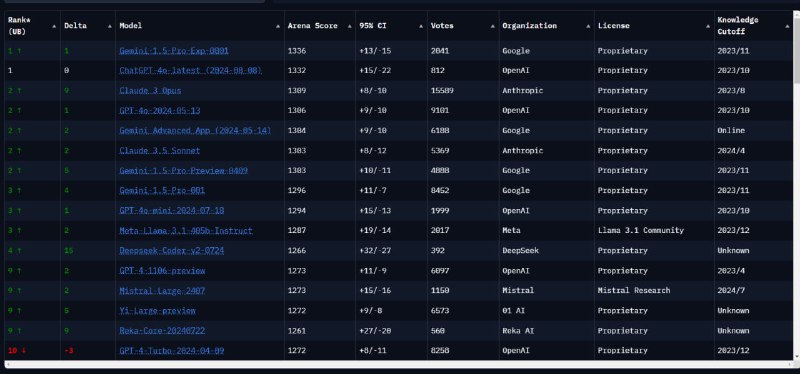Open the Claude 3 Opus model link
The height and width of the screenshot is (374, 800).
point(150,90)
